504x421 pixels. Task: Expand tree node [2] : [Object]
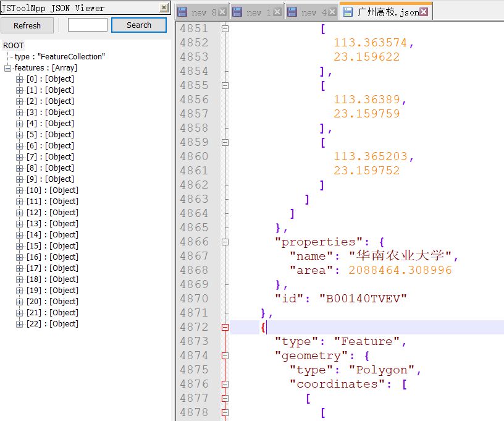pyautogui.click(x=19, y=101)
